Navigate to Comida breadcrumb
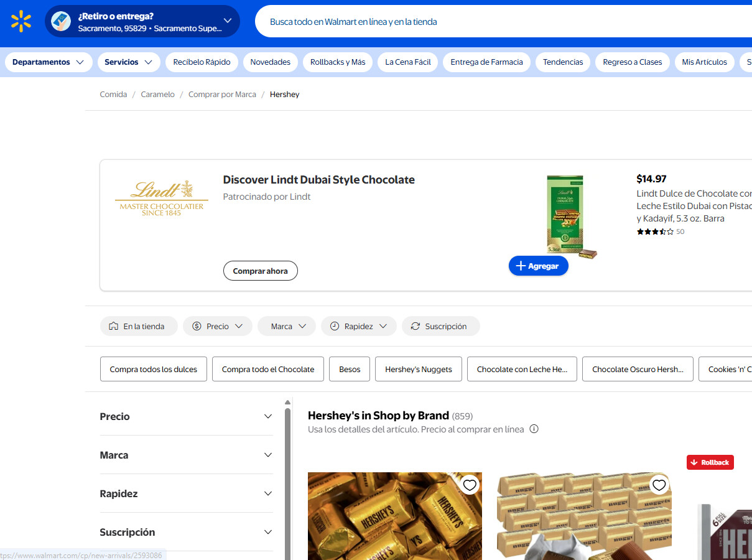Image resolution: width=752 pixels, height=560 pixels. pyautogui.click(x=113, y=95)
